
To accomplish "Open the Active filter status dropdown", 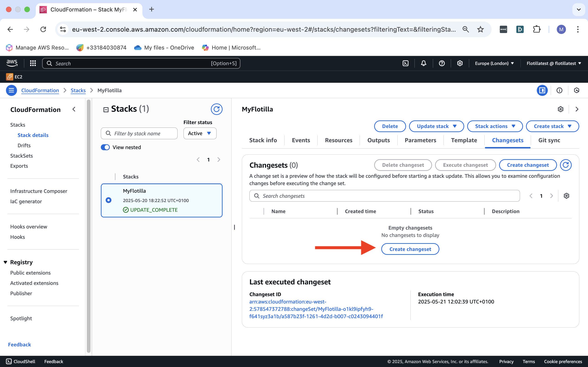I will pyautogui.click(x=200, y=133).
